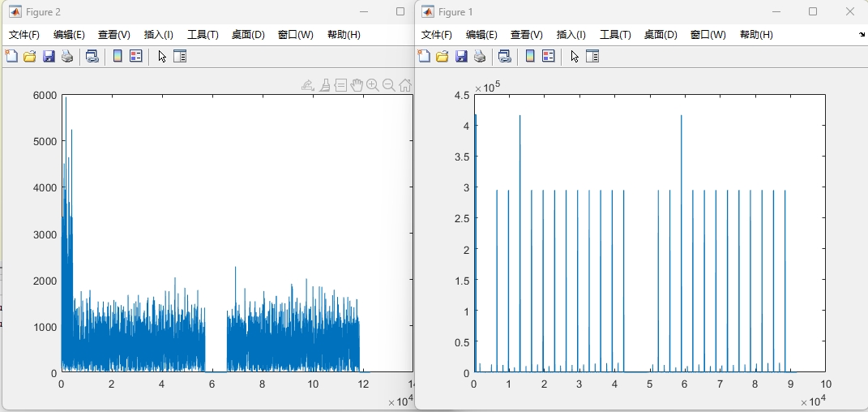Screen dimensions: 868x412
Task: Toggle the pan hand tool on Figure 2 axes
Action: [357, 85]
